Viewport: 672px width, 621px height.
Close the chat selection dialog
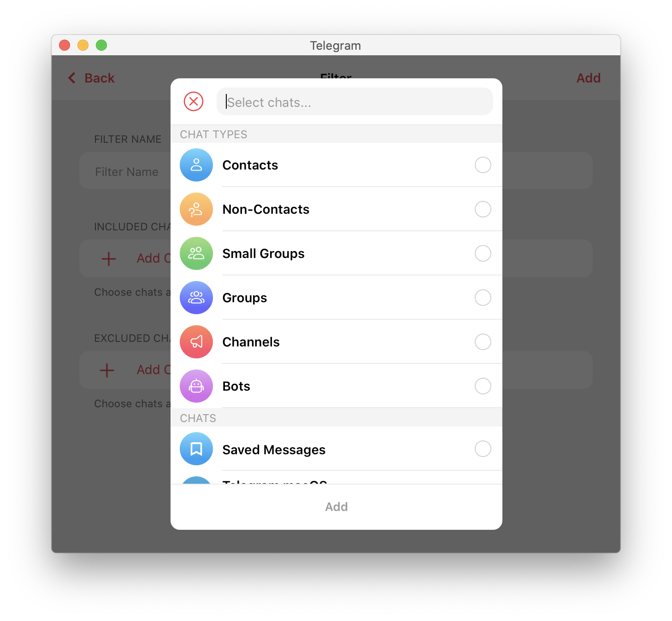click(x=194, y=101)
